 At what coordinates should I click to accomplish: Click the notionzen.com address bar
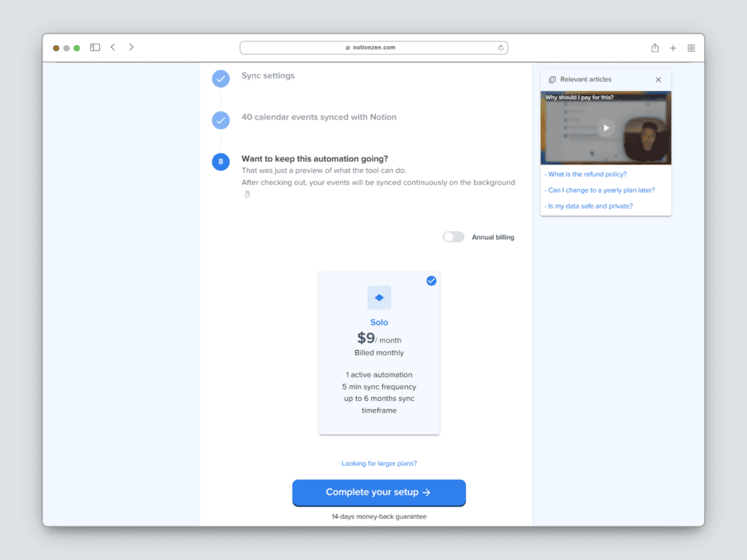373,47
